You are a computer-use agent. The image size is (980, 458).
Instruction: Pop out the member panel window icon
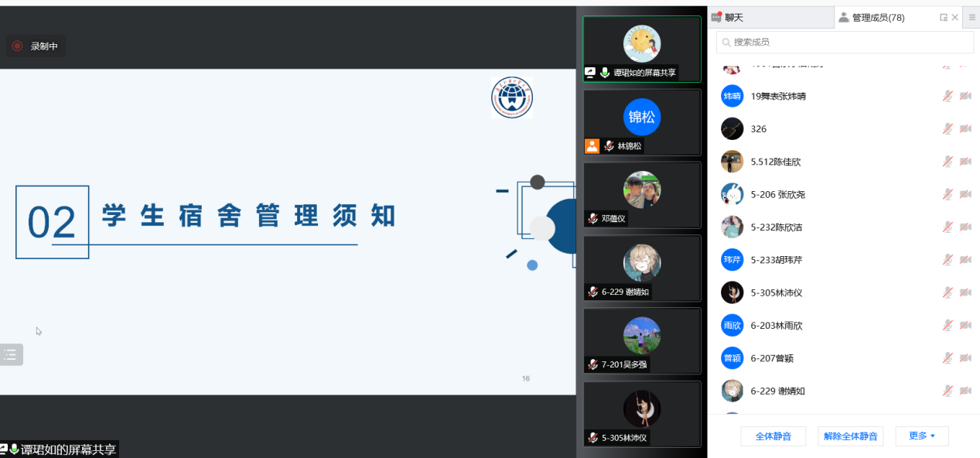[x=943, y=18]
